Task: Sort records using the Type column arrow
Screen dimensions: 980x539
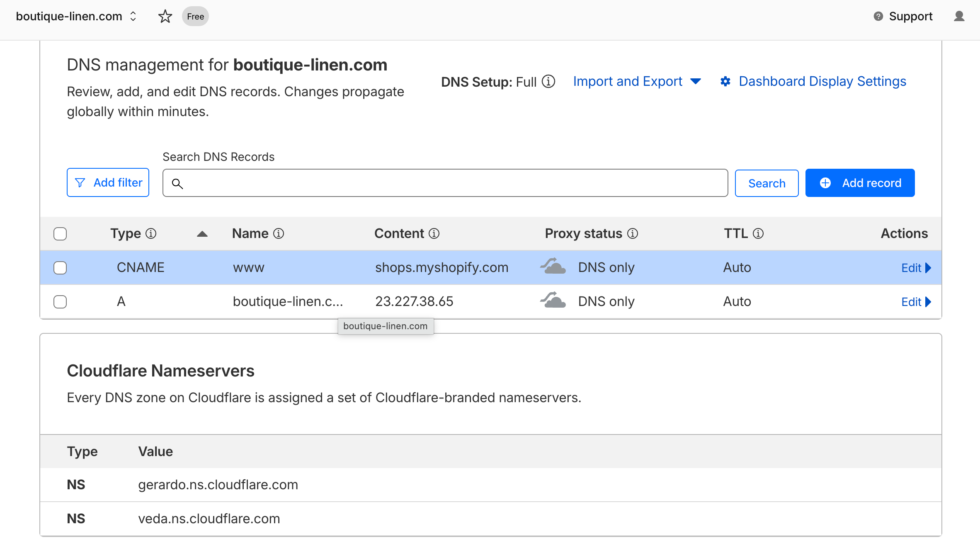Action: point(202,234)
